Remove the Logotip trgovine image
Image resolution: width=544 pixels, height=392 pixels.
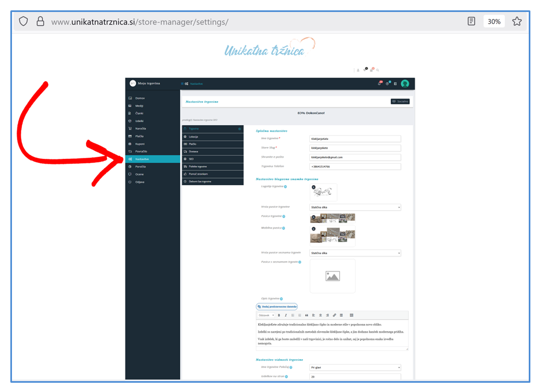[x=314, y=187]
